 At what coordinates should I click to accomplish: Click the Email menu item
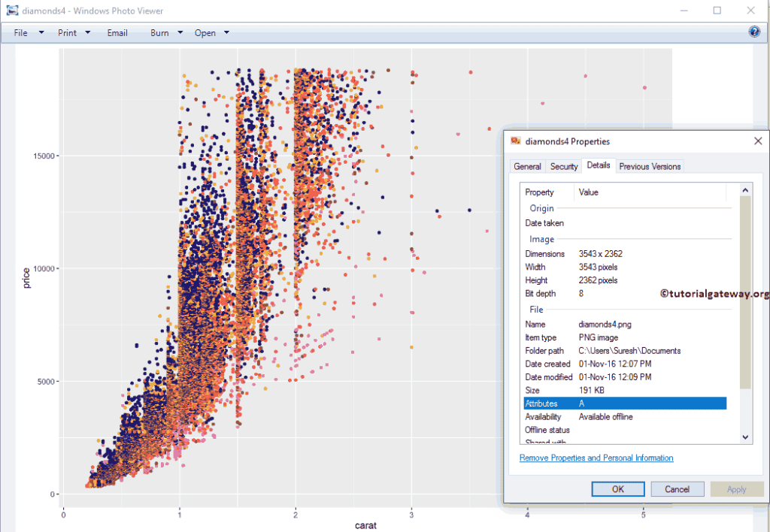click(117, 33)
